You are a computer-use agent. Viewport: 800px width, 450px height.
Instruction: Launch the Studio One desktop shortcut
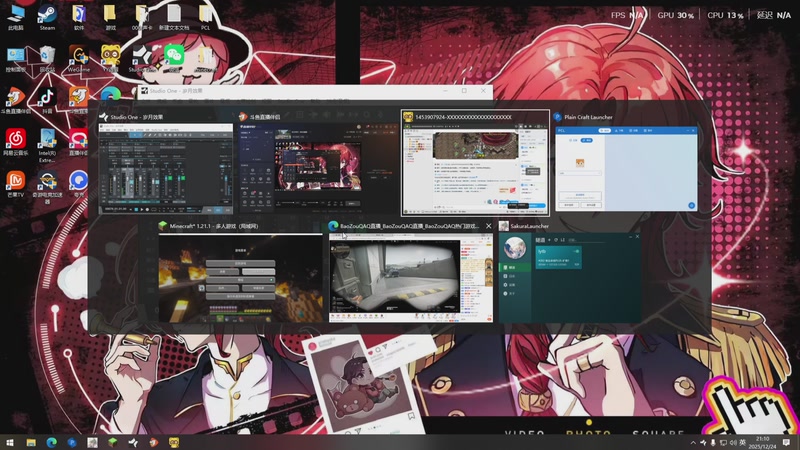tap(142, 59)
